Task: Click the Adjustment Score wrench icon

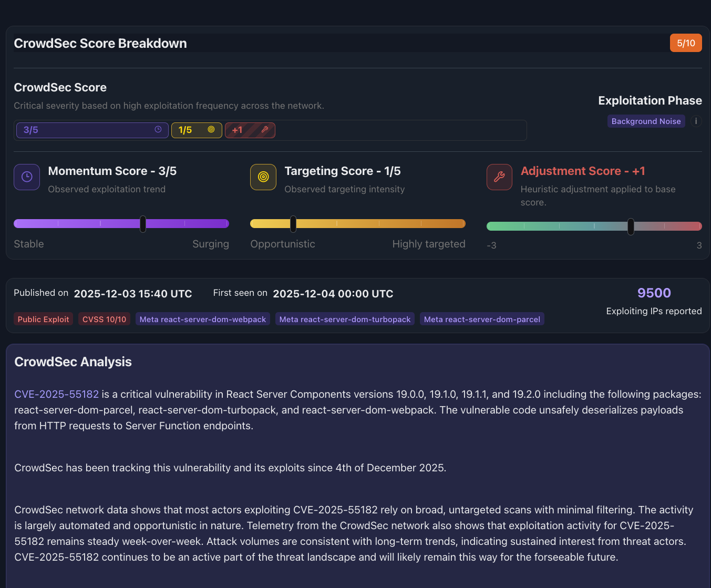Action: point(499,177)
